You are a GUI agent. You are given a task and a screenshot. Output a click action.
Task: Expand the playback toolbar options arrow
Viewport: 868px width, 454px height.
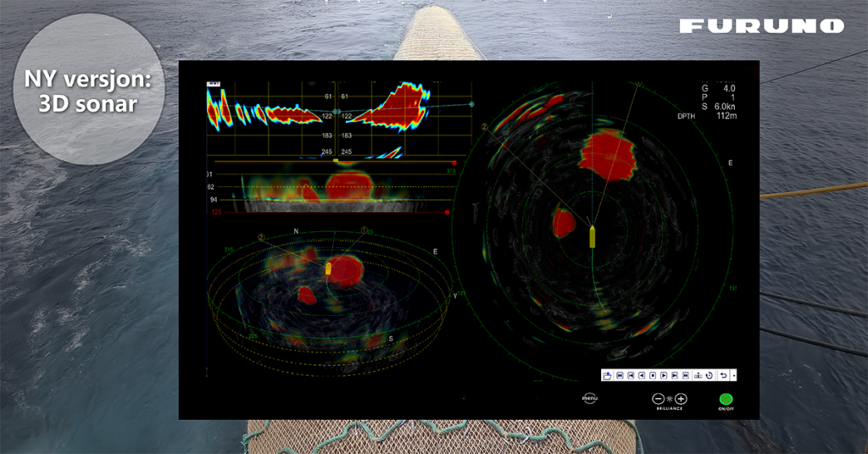coord(734,375)
